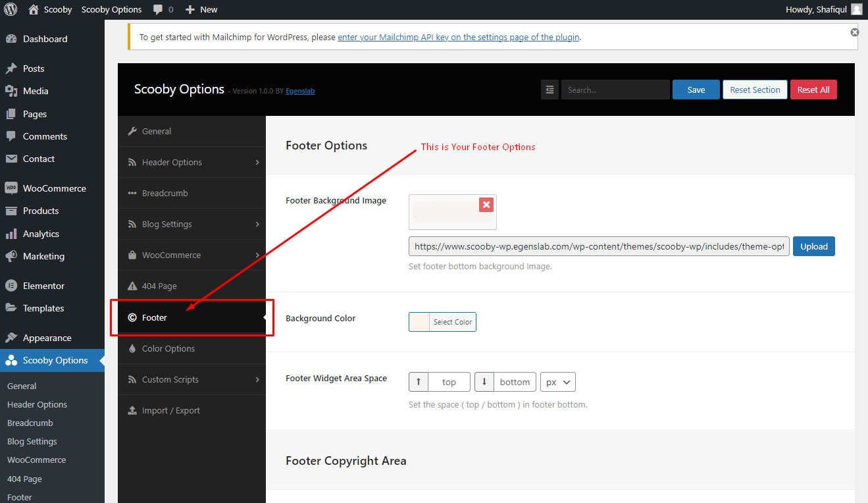Click the Select Color button

point(453,322)
